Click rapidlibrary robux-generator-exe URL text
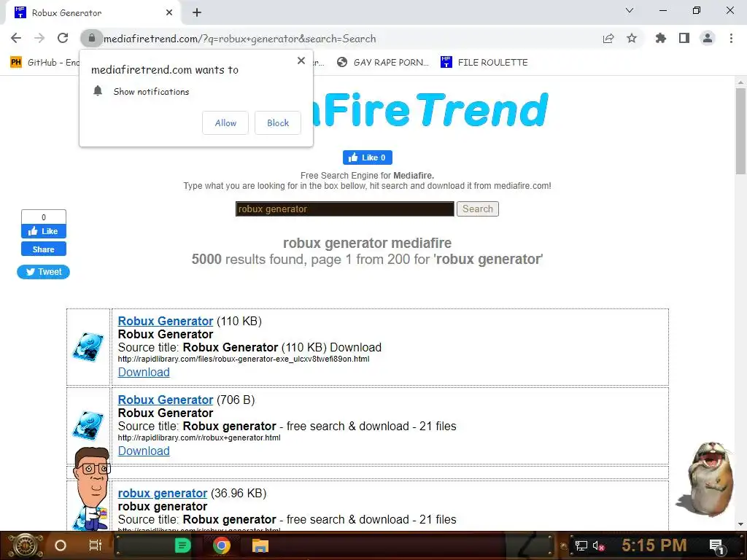 coord(244,359)
